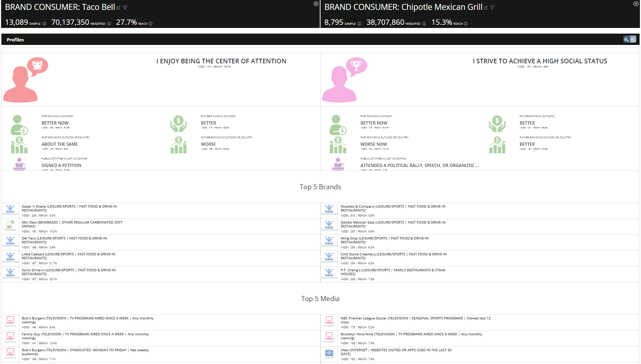Viewport: 641px width, 364px height.
Task: Select Bob's Burgers syndicated Monday to Friday row
Action: (161, 354)
